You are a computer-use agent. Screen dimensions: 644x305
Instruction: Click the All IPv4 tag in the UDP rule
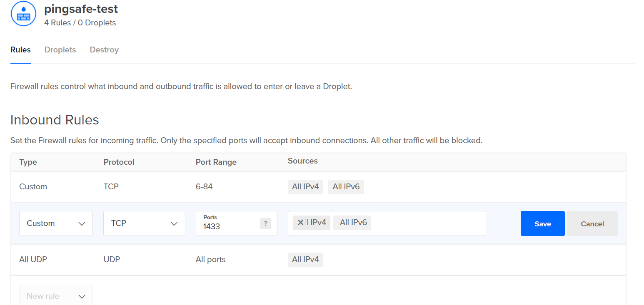click(305, 260)
